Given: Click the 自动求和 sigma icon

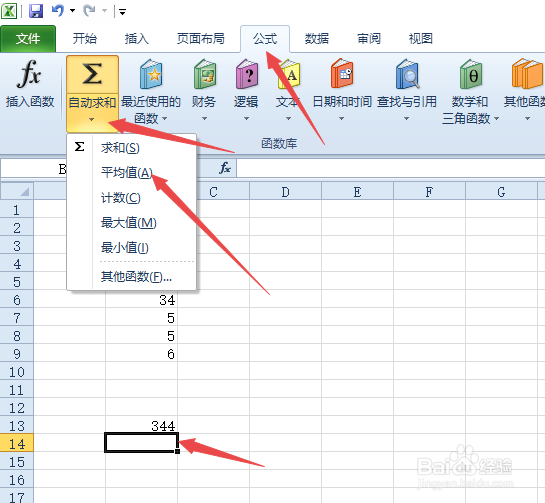Looking at the screenshot, I should (92, 74).
